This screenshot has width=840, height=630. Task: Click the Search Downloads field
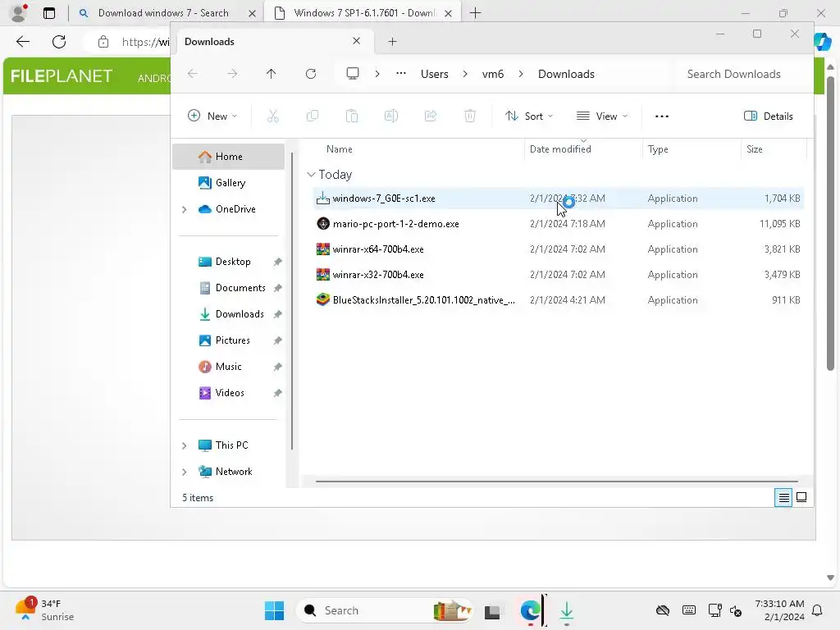(x=742, y=74)
